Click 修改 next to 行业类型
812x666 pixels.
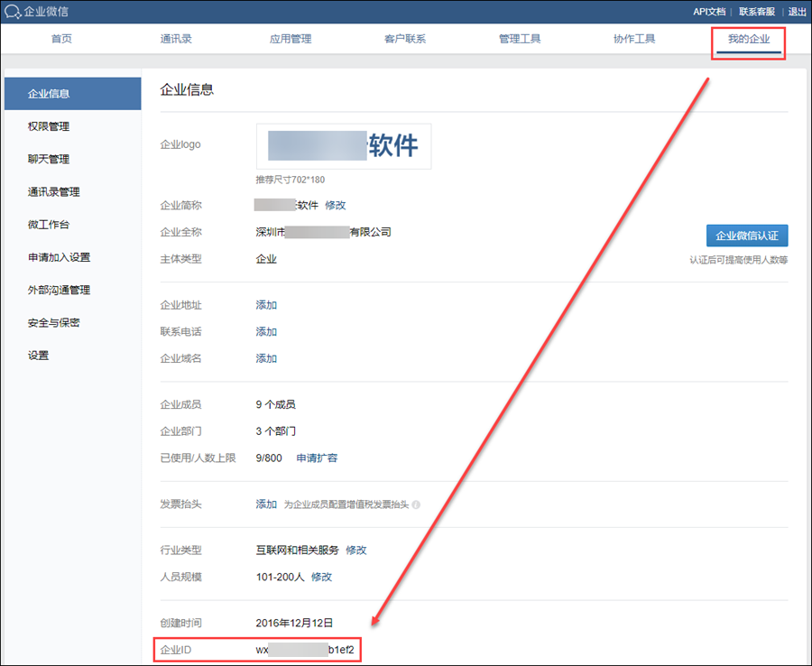[x=356, y=550]
